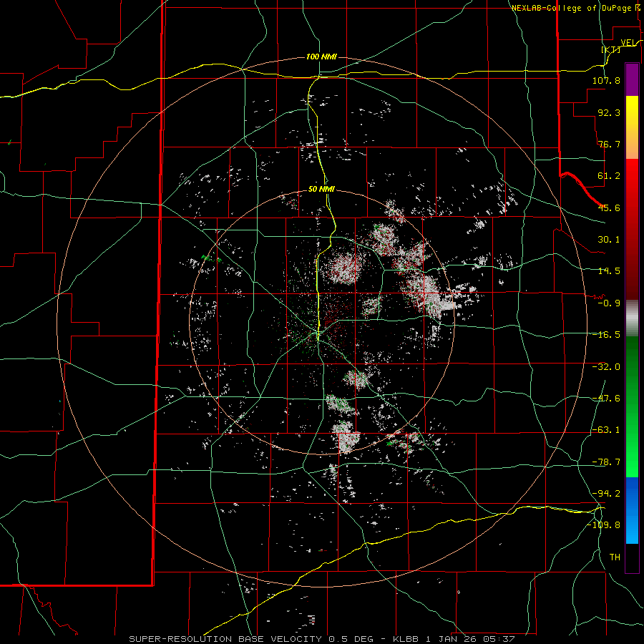Click the SUPER-RESOLUTION BASE VELOCITY footer caption
This screenshot has width=644, height=644.
pos(321,639)
